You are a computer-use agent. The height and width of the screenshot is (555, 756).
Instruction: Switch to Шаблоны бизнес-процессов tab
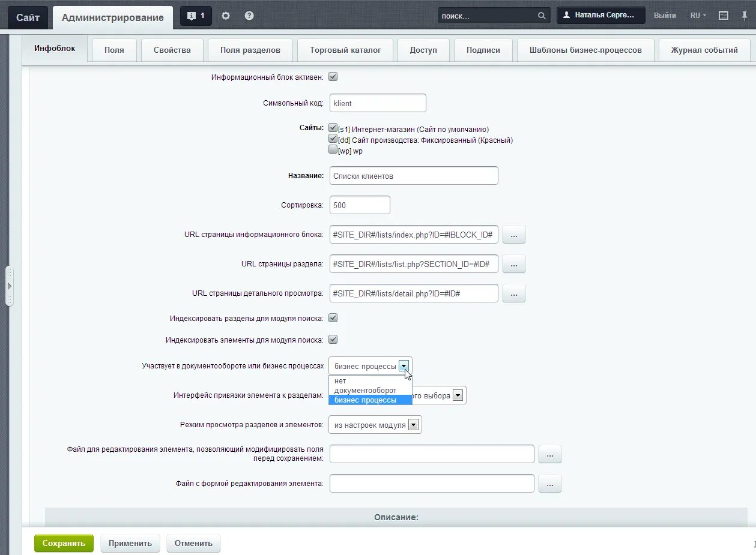coord(585,50)
